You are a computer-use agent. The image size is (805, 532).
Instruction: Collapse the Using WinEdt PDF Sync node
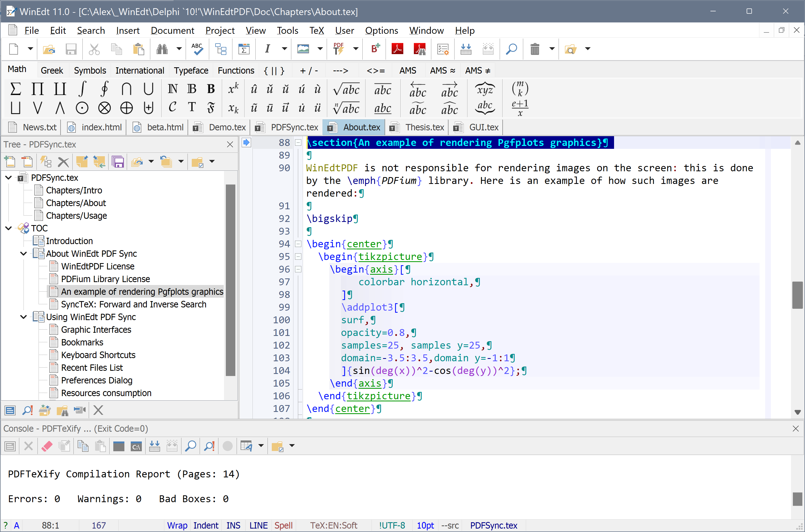tap(24, 317)
